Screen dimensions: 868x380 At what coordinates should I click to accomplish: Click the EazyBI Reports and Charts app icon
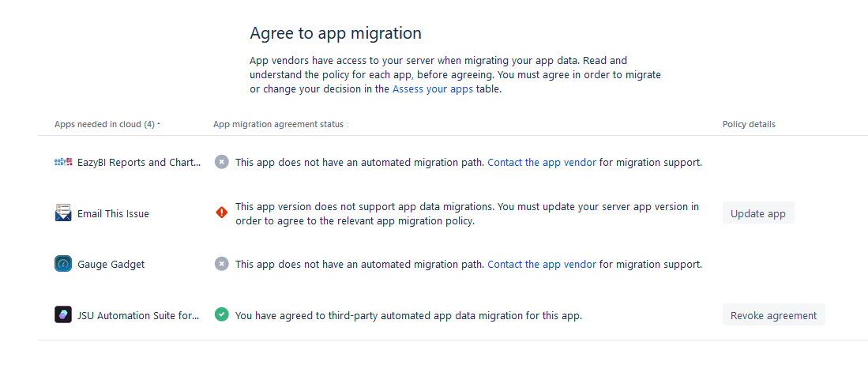tap(63, 162)
